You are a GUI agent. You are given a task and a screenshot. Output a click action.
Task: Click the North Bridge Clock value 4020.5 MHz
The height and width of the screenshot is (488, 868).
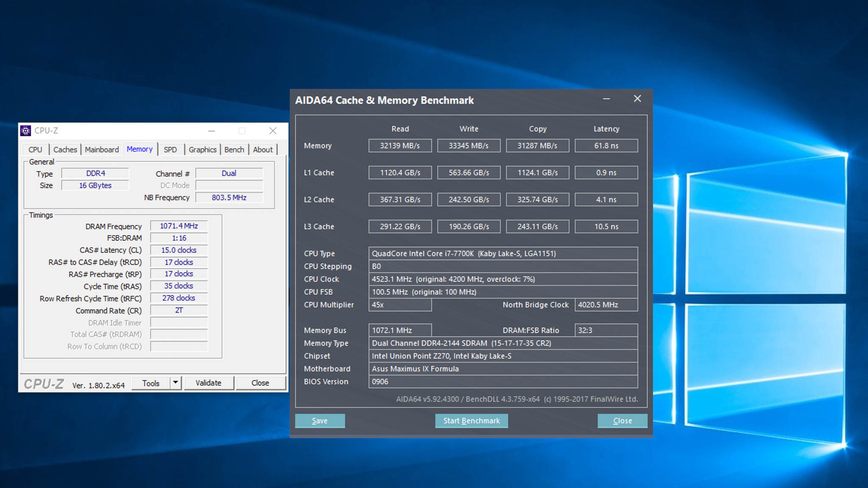coord(606,305)
